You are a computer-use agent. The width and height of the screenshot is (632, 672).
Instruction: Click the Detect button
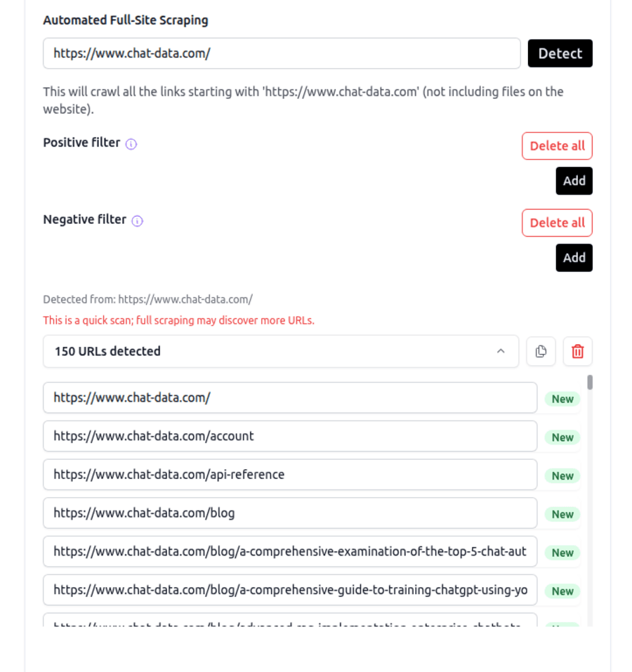(x=560, y=53)
